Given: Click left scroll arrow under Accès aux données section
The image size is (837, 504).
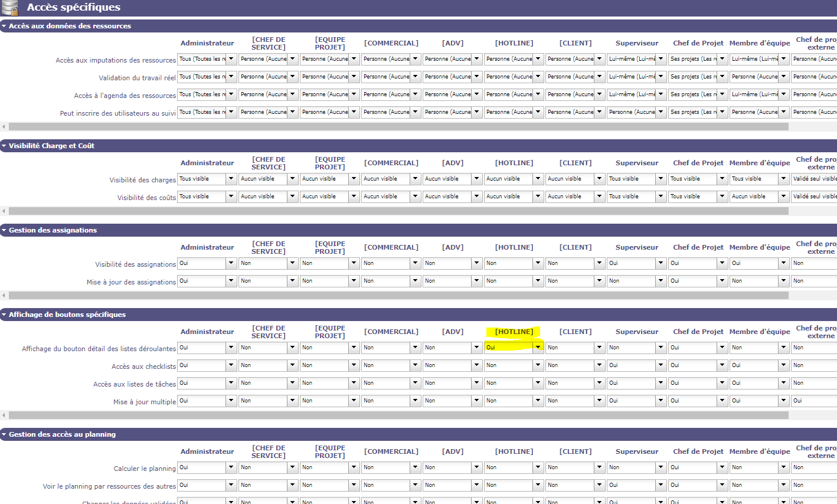Looking at the screenshot, I should click(4, 126).
